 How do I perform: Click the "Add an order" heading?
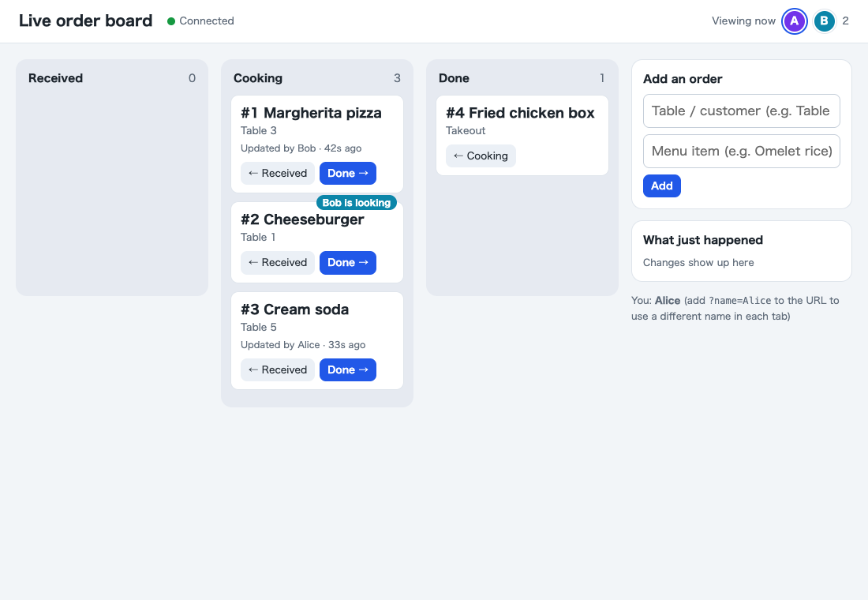(x=683, y=79)
